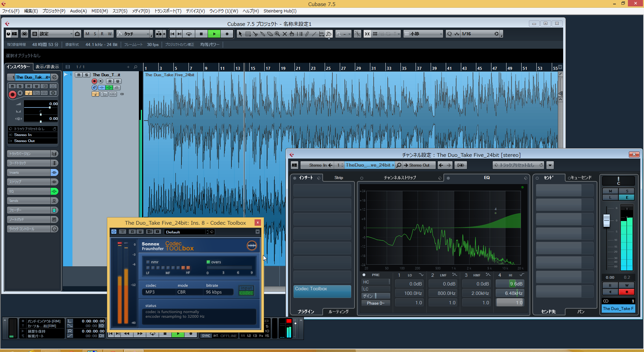Expand the Inserts inspector section
Image resolution: width=644 pixels, height=352 pixels.
(x=33, y=173)
